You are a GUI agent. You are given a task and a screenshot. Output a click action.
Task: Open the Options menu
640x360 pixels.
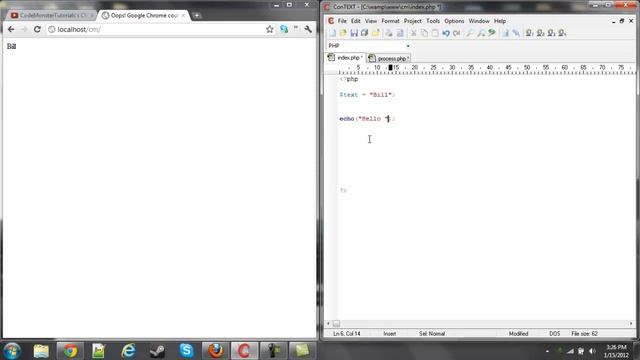pos(454,21)
